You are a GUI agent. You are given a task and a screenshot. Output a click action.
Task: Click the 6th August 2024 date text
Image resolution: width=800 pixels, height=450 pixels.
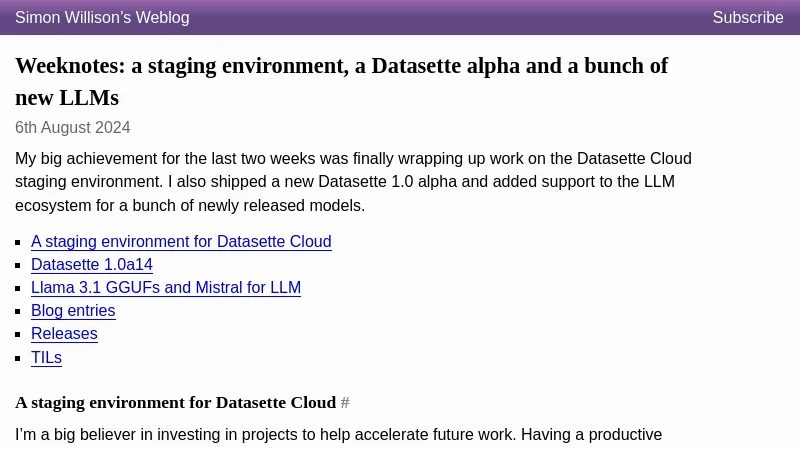(x=72, y=127)
